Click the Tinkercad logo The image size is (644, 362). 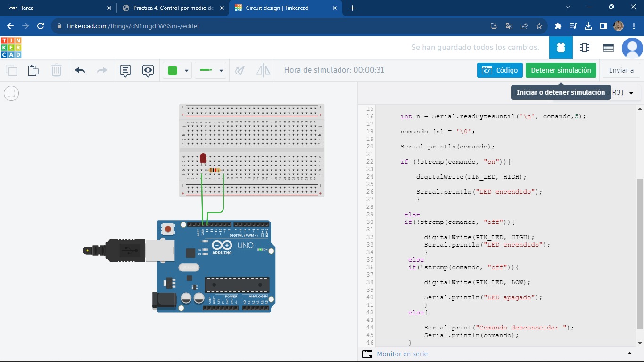[11, 48]
